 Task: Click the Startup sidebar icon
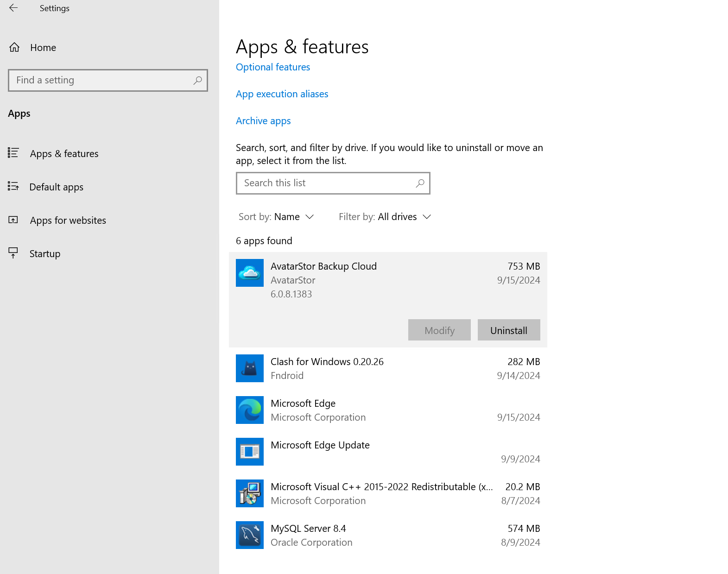pyautogui.click(x=13, y=252)
